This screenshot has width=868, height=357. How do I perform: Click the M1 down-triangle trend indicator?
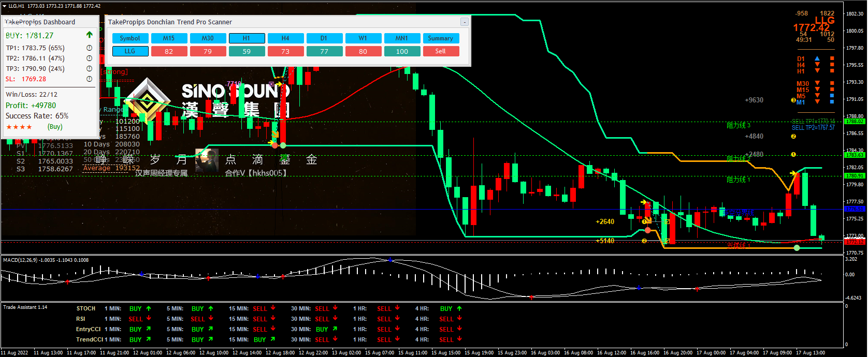pos(817,101)
